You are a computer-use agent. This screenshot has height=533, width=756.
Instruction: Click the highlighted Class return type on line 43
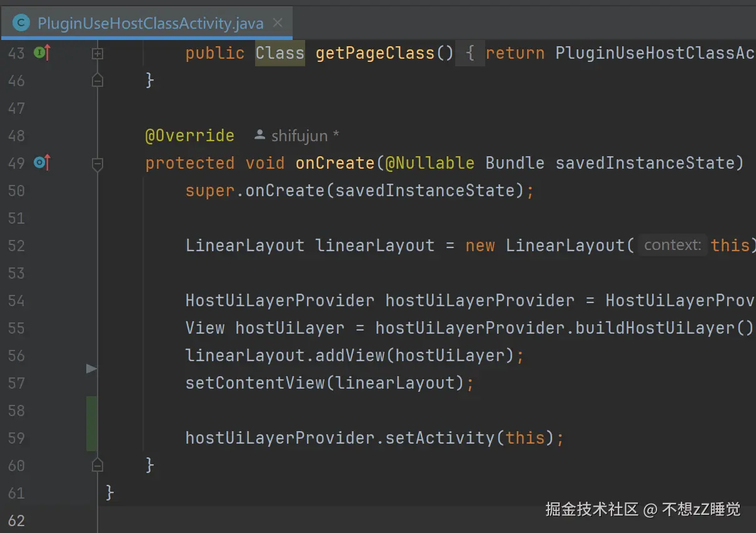(x=280, y=53)
